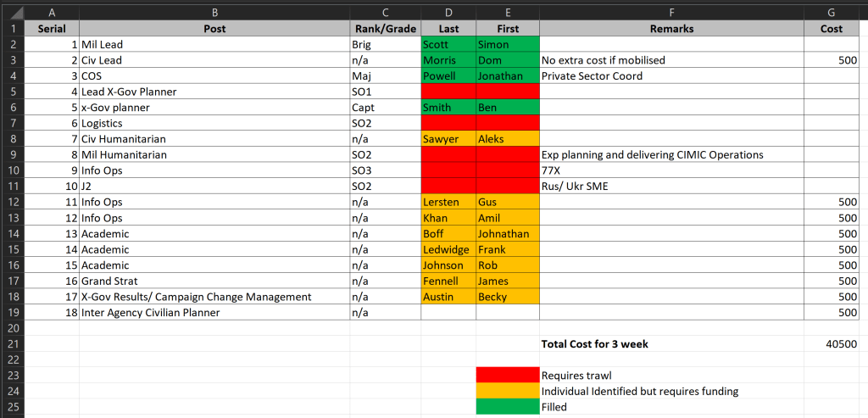Click the 'SO3' rank cell
The width and height of the screenshot is (868, 418).
pyautogui.click(x=386, y=170)
